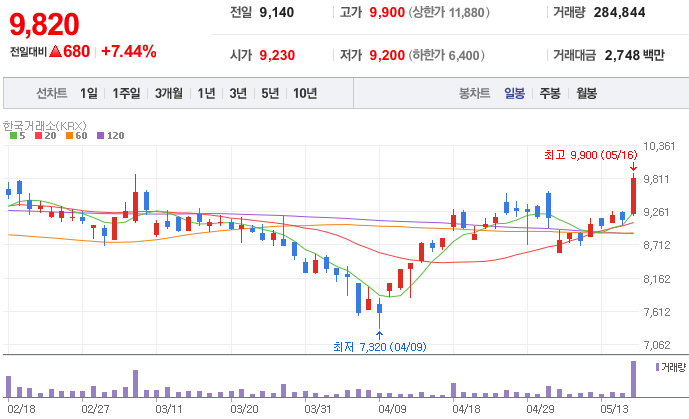Click the green 5-day moving average swatch

14,136
